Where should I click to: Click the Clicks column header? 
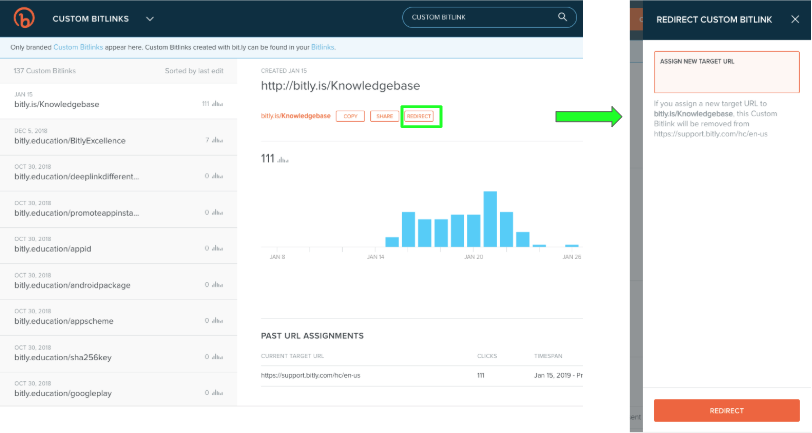[x=487, y=356]
